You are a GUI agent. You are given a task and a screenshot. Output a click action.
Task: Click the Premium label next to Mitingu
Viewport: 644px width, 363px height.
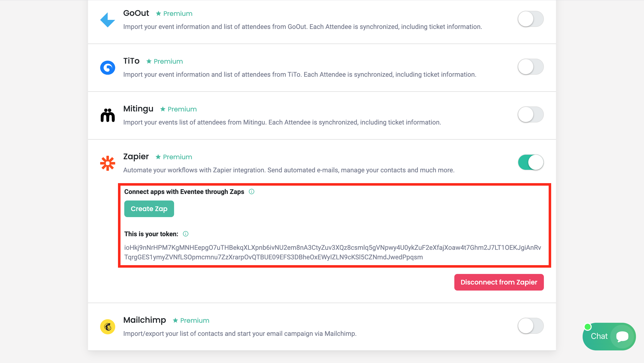(182, 109)
